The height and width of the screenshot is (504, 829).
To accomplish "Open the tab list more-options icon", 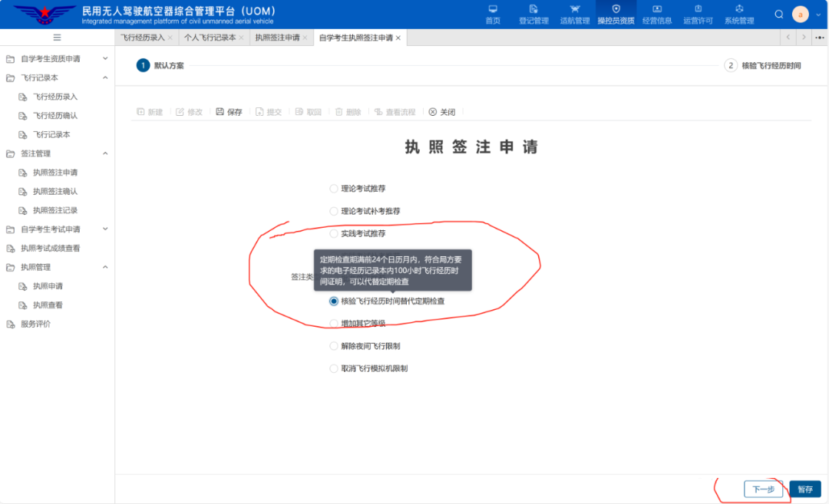I will [x=820, y=38].
